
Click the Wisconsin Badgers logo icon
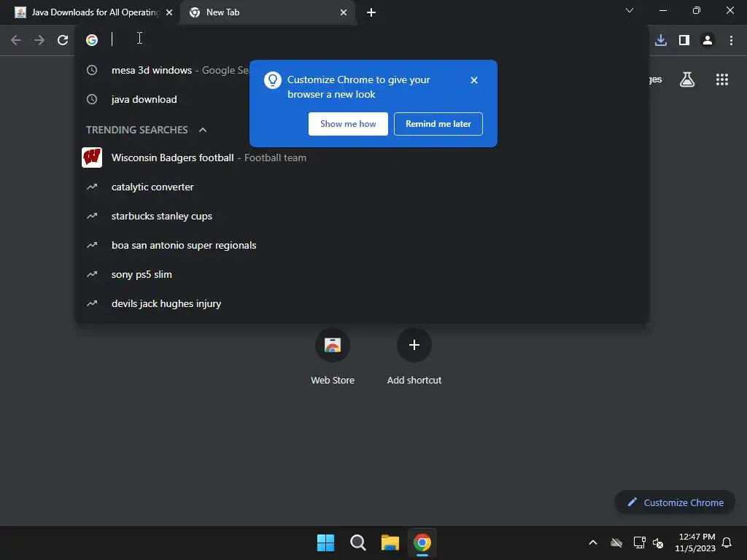click(92, 157)
